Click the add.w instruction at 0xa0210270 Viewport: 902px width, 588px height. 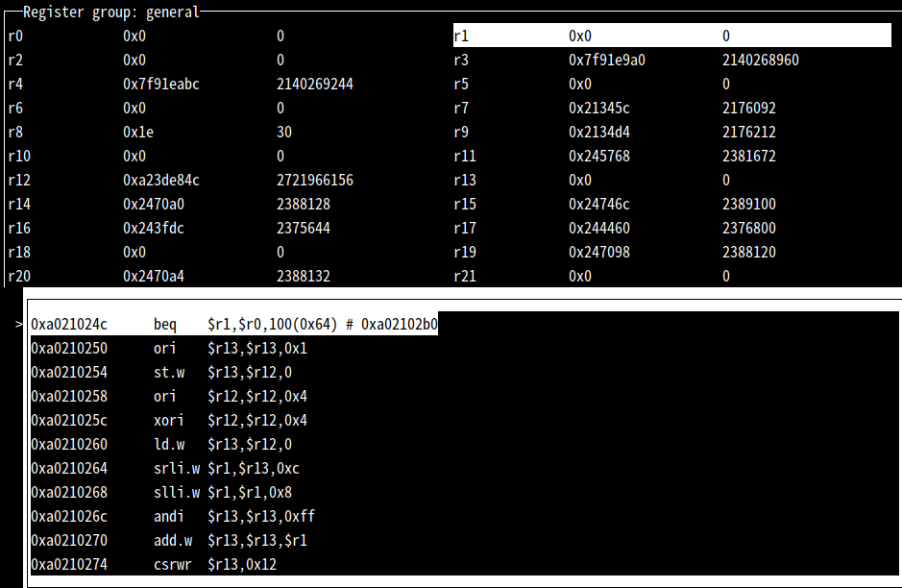(x=172, y=541)
